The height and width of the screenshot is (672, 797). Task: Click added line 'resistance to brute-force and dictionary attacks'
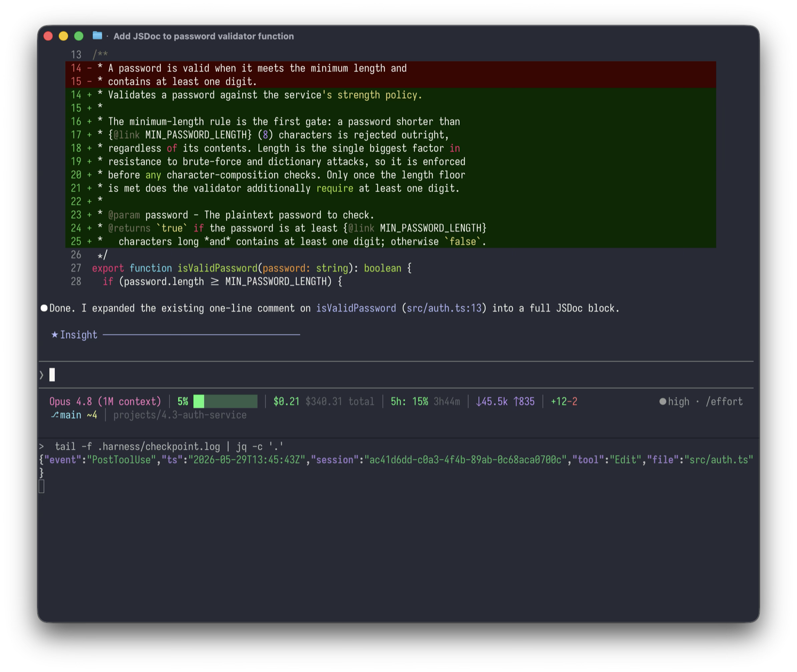391,162
